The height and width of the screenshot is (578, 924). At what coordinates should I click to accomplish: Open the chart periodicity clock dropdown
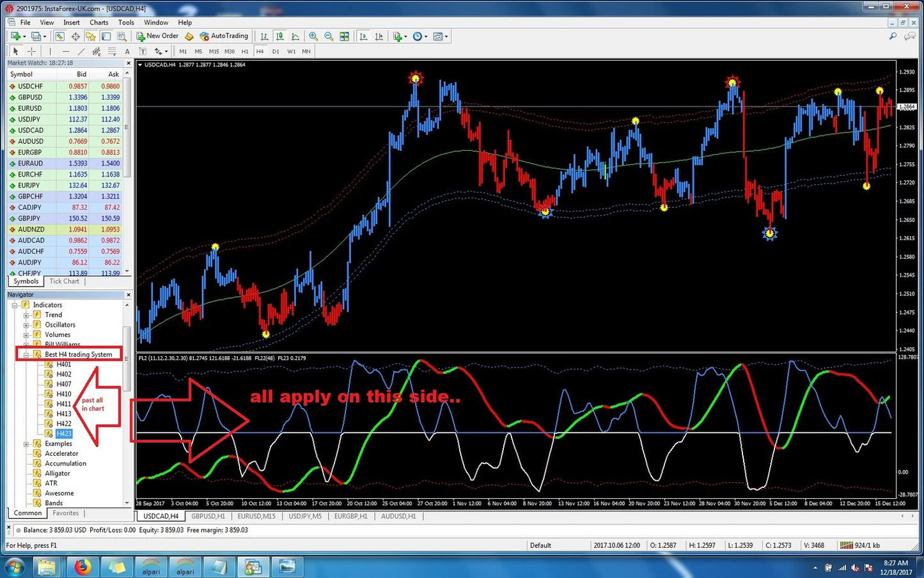tap(419, 36)
